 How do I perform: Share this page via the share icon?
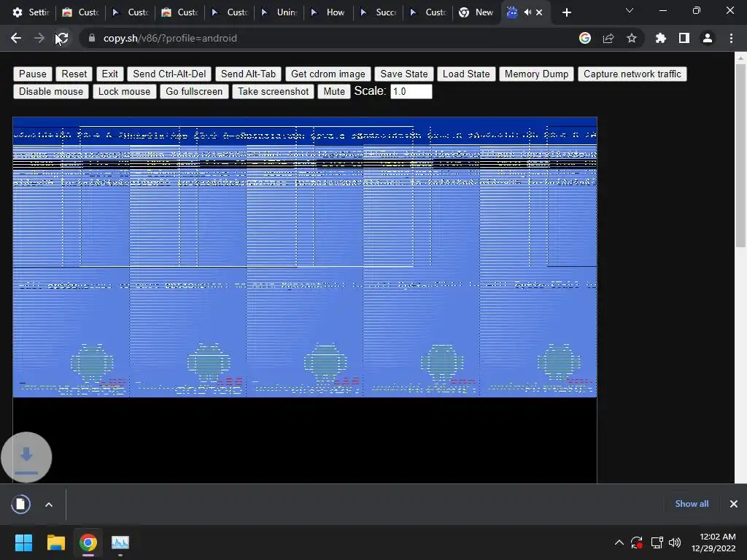608,38
